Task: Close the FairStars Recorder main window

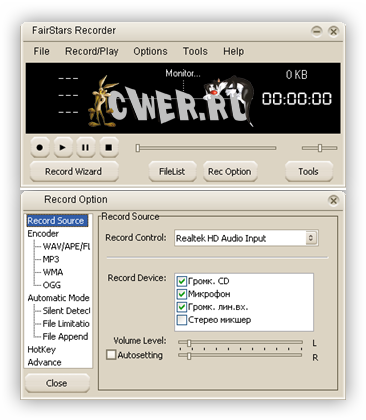Action: click(x=333, y=31)
